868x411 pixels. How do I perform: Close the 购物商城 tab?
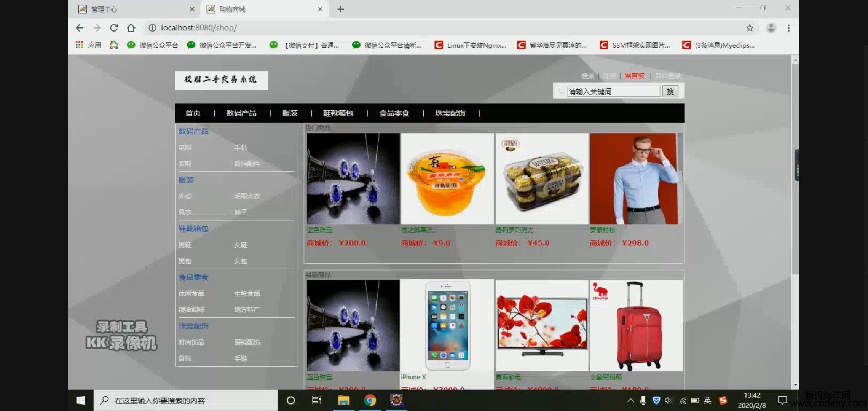pyautogui.click(x=320, y=9)
